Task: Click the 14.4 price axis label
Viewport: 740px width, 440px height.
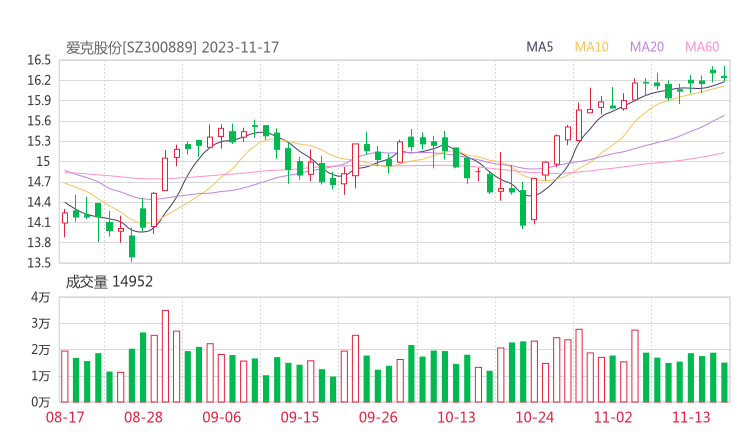Action: (x=39, y=202)
